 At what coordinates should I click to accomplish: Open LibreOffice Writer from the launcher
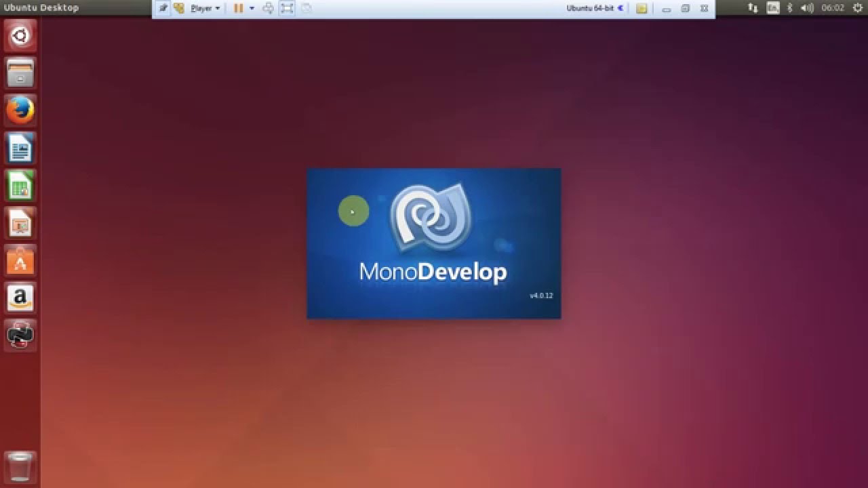(x=20, y=147)
